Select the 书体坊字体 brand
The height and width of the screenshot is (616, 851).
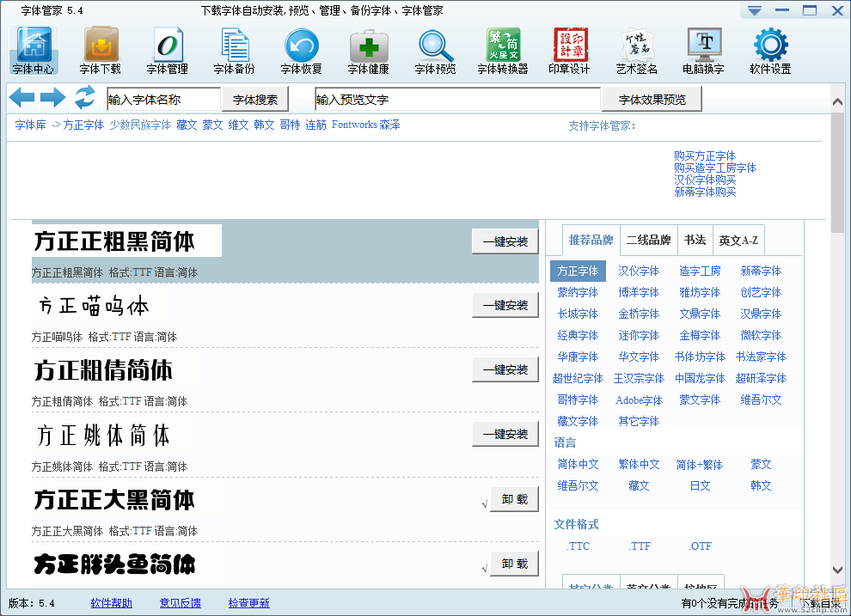[700, 357]
